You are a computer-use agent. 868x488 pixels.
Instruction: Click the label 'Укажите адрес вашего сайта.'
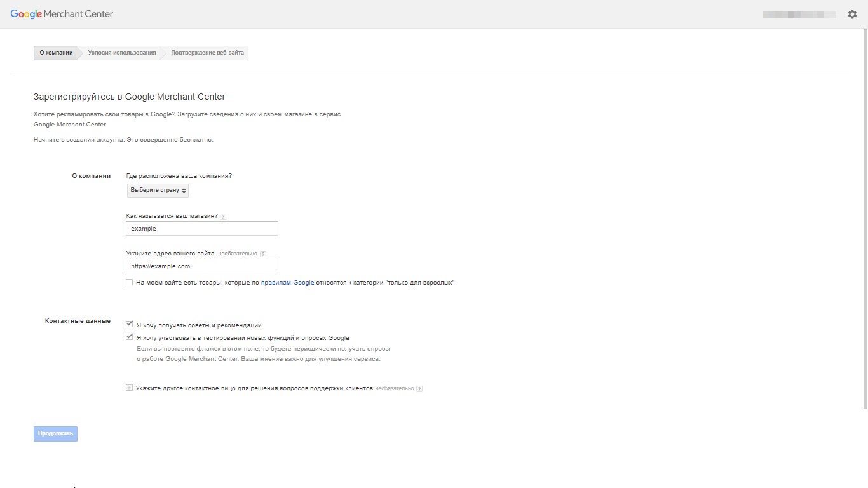(171, 254)
